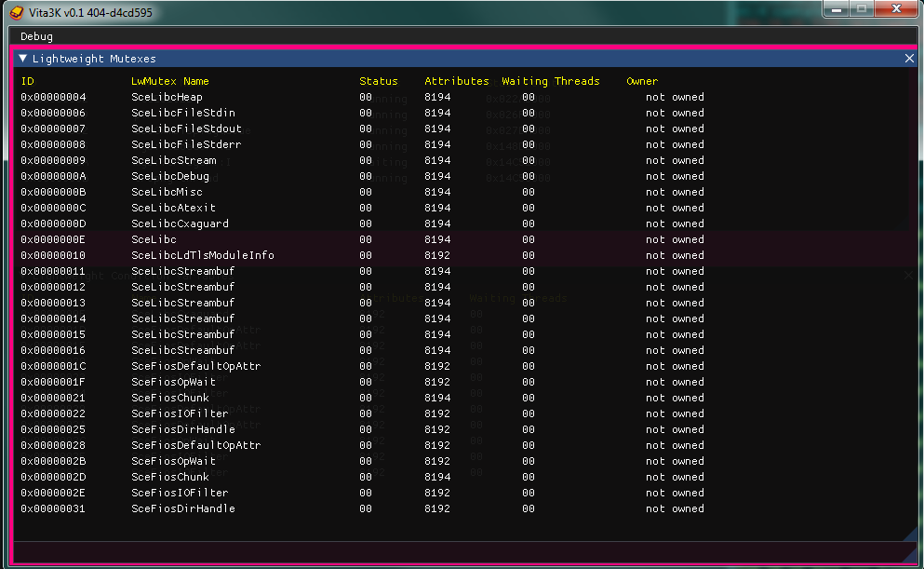Open the Debug menu
This screenshot has width=924, height=569.
[36, 36]
